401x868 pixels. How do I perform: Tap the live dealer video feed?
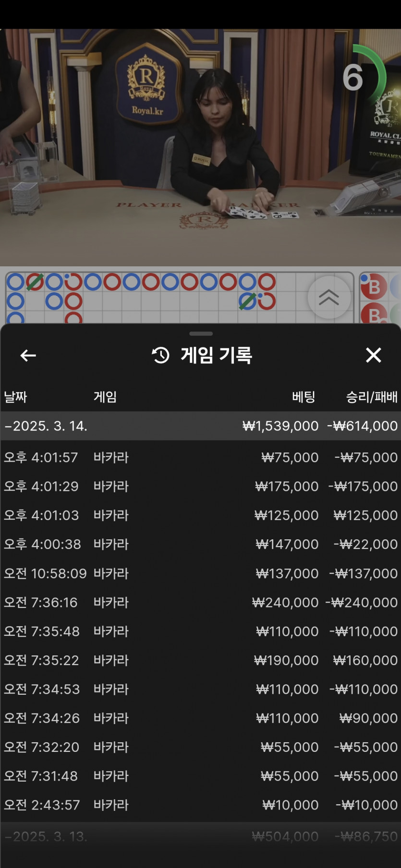coord(200,147)
